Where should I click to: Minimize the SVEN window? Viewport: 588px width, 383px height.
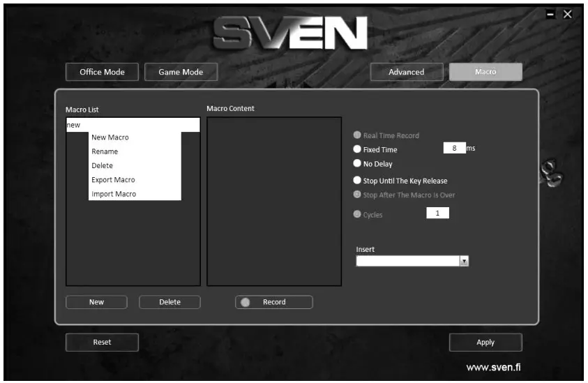click(550, 15)
